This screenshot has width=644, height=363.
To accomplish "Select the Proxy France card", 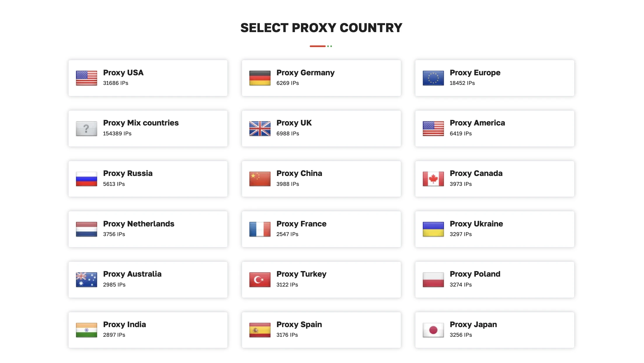I will coord(321,229).
